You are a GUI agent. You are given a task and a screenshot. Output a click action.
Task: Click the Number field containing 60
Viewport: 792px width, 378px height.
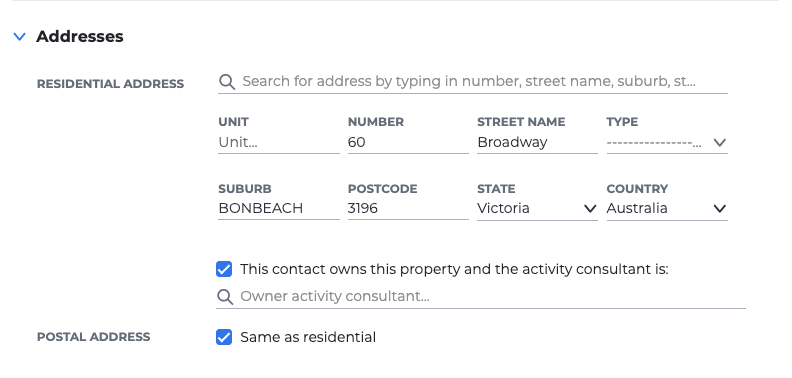tap(408, 143)
